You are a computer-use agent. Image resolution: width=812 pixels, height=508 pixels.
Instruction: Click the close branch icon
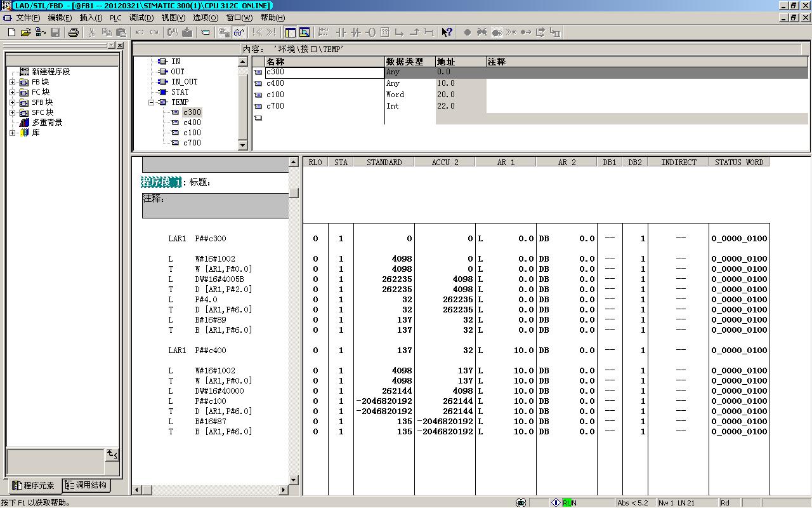414,32
